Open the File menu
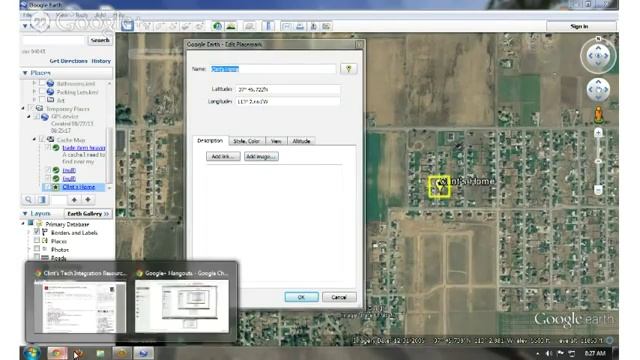The height and width of the screenshot is (360, 640). tap(27, 15)
